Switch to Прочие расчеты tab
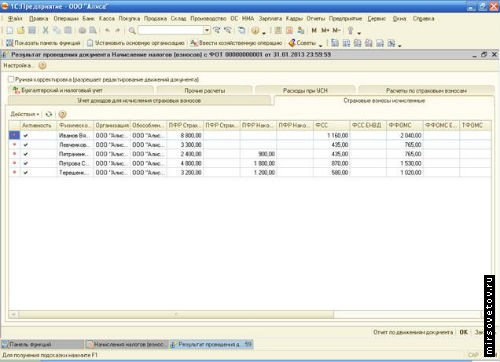 coord(204,90)
